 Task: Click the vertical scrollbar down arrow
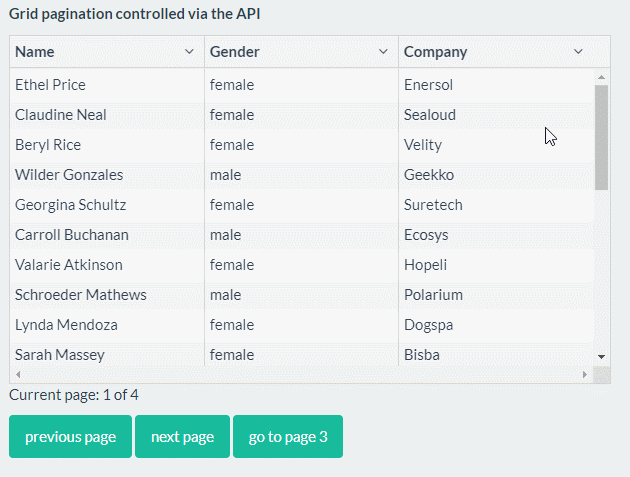(601, 356)
